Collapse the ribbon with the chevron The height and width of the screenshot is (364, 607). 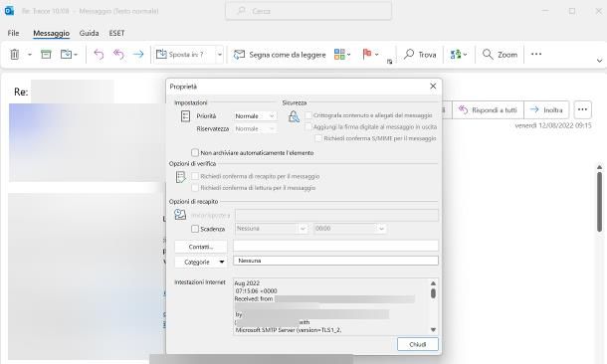pyautogui.click(x=599, y=61)
